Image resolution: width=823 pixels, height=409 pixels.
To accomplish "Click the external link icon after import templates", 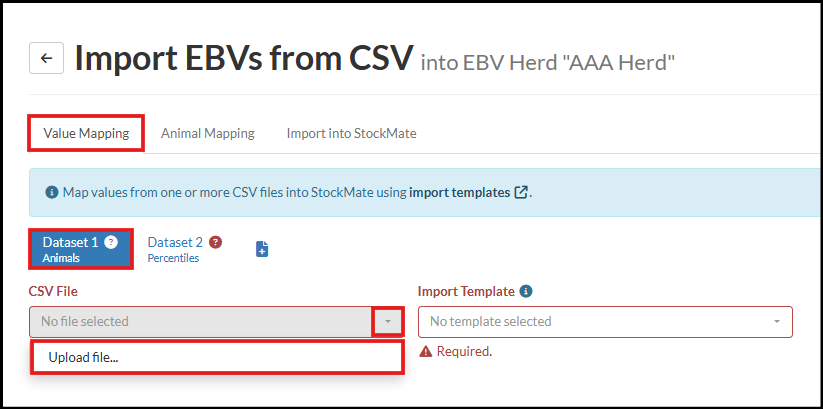I will tap(521, 192).
